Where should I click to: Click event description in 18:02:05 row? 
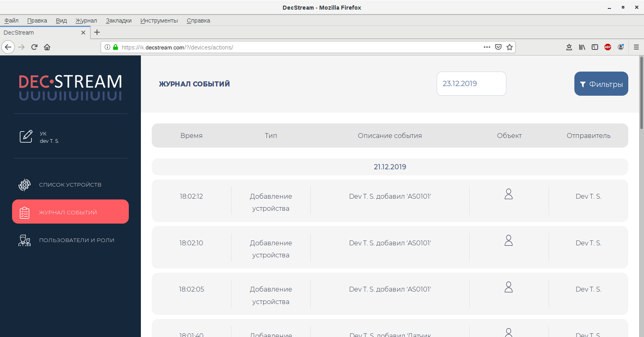390,289
